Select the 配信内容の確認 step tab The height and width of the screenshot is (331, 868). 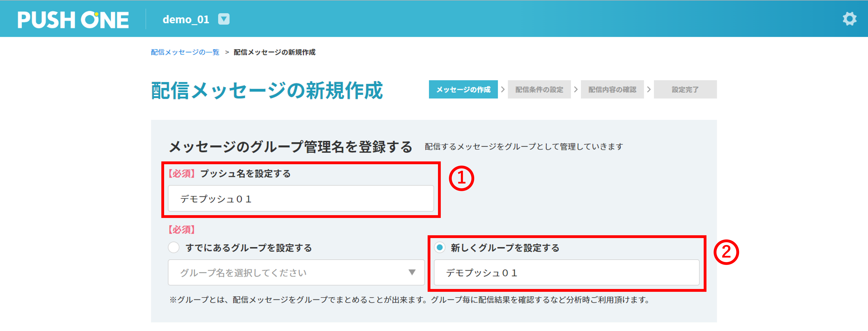(x=612, y=89)
